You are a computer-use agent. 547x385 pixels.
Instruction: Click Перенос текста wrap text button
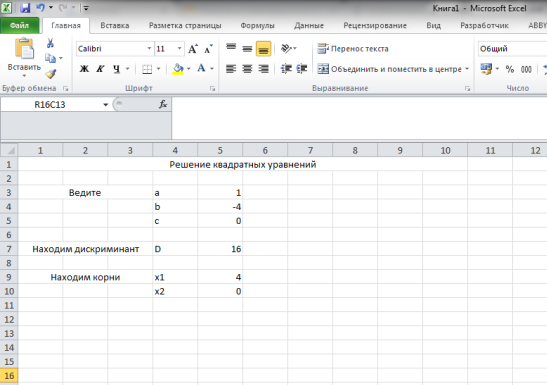(353, 48)
